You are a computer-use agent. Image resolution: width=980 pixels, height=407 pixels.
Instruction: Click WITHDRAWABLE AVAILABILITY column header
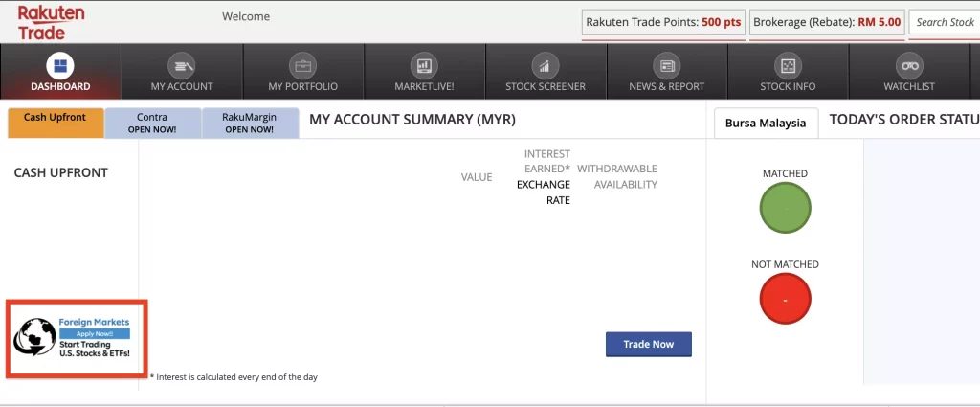(617, 177)
